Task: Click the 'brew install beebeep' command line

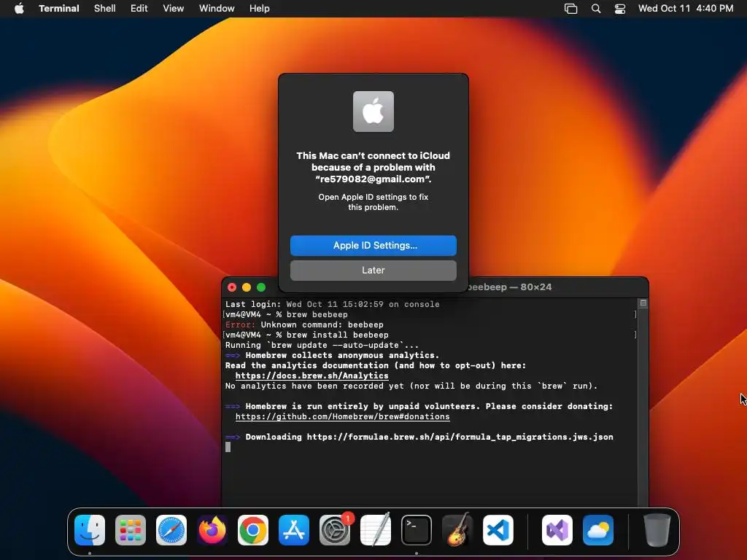Action: point(307,335)
